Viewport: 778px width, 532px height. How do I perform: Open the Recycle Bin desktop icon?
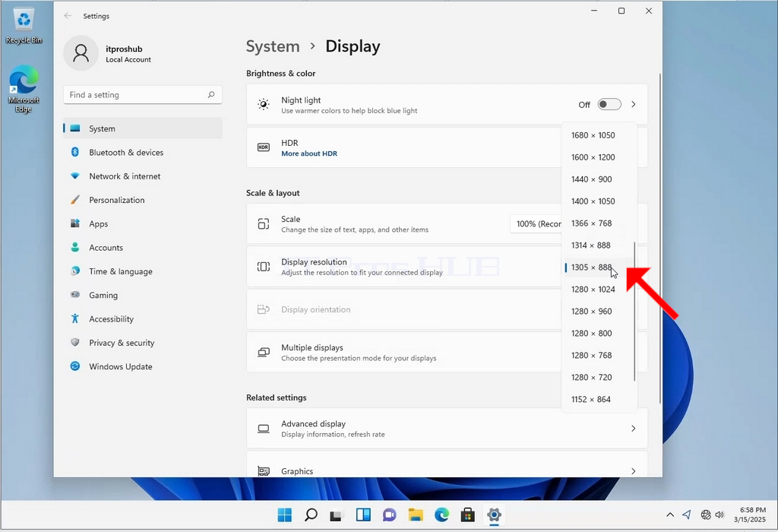24,26
